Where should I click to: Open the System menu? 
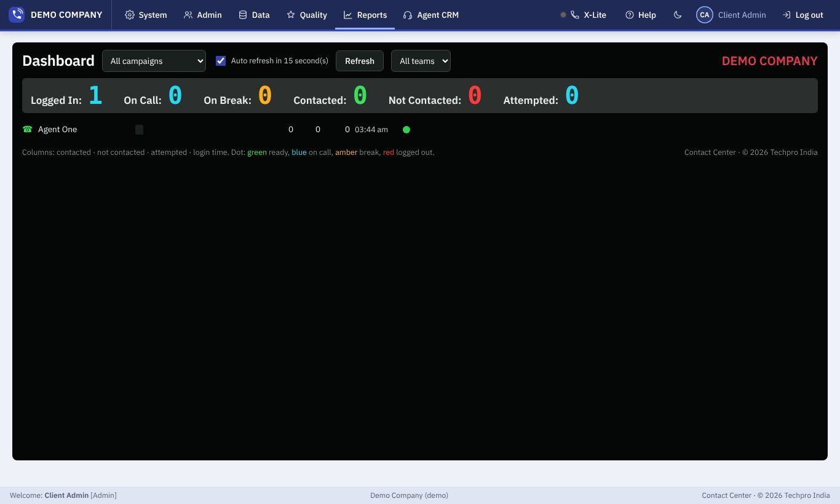click(x=146, y=15)
